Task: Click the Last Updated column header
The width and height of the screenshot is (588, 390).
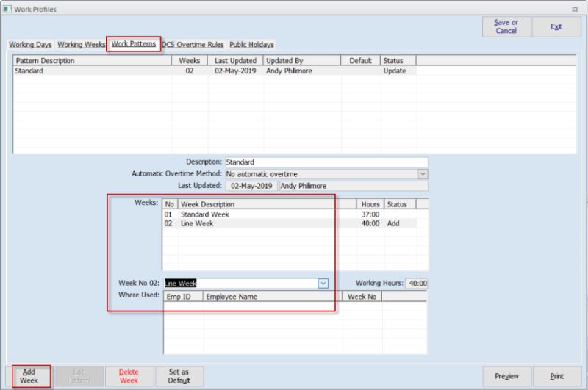Action: pos(235,61)
